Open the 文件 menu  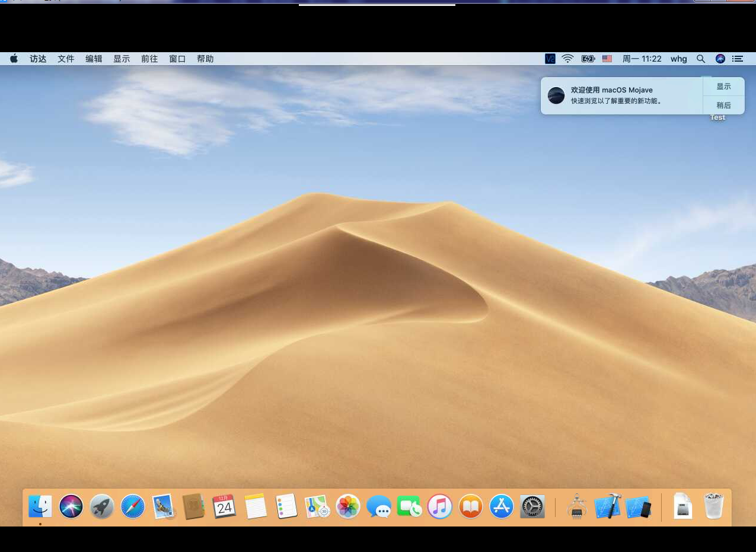[66, 59]
